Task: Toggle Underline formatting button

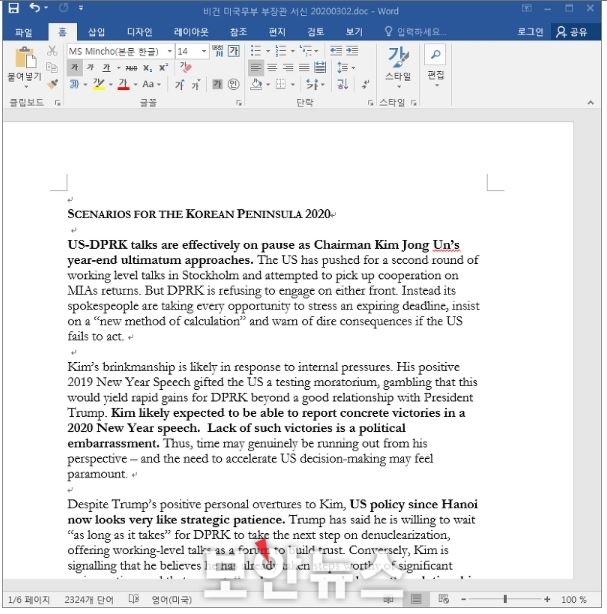Action: [107, 68]
